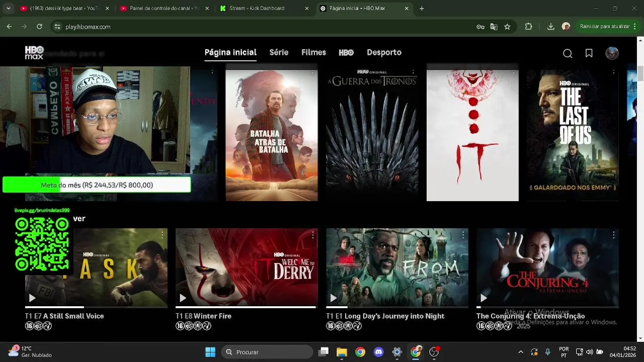Viewport: 644px width, 362px height.
Task: Open Chrome tab search dropdown arrow
Action: coord(8,9)
